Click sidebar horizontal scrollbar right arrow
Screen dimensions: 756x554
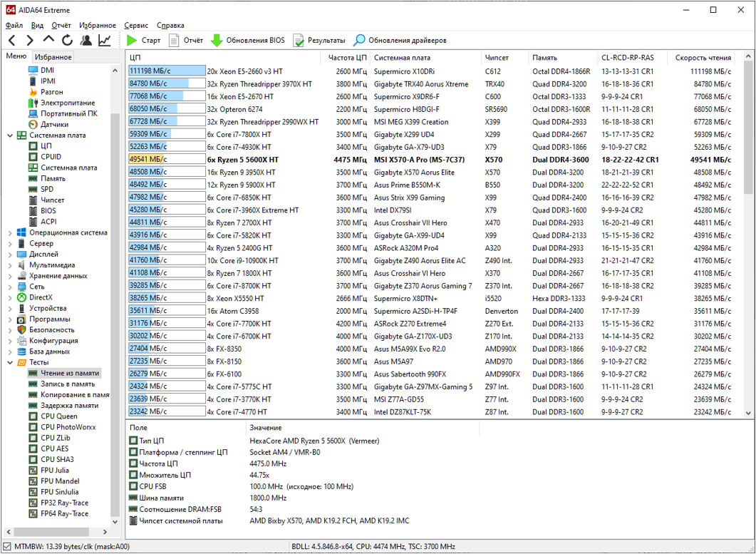click(105, 532)
